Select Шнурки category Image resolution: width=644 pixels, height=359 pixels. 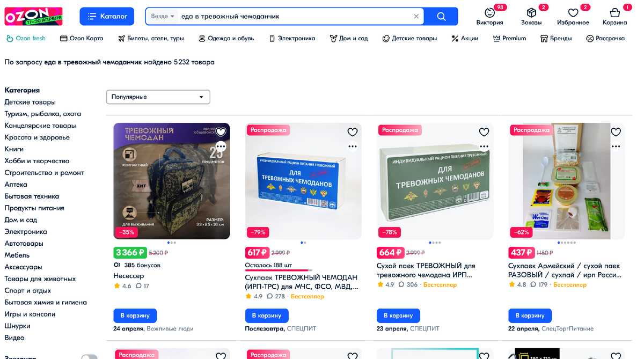tap(18, 326)
